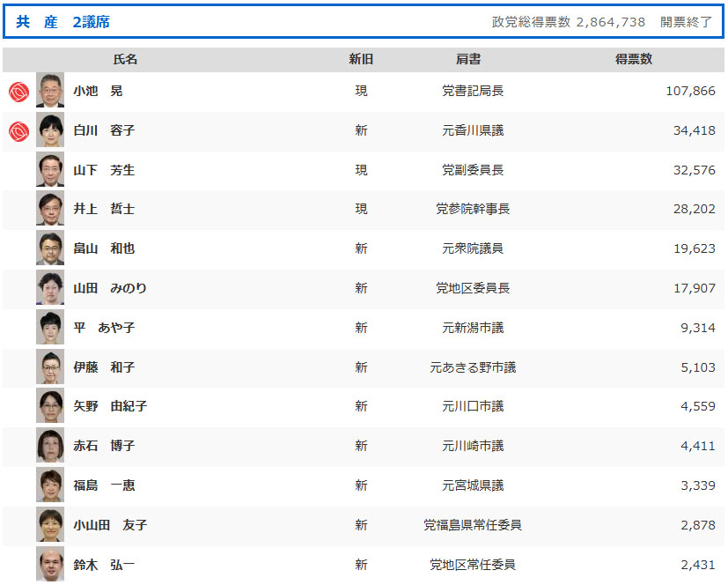
Task: Click the vote count 5,103
Action: click(698, 367)
